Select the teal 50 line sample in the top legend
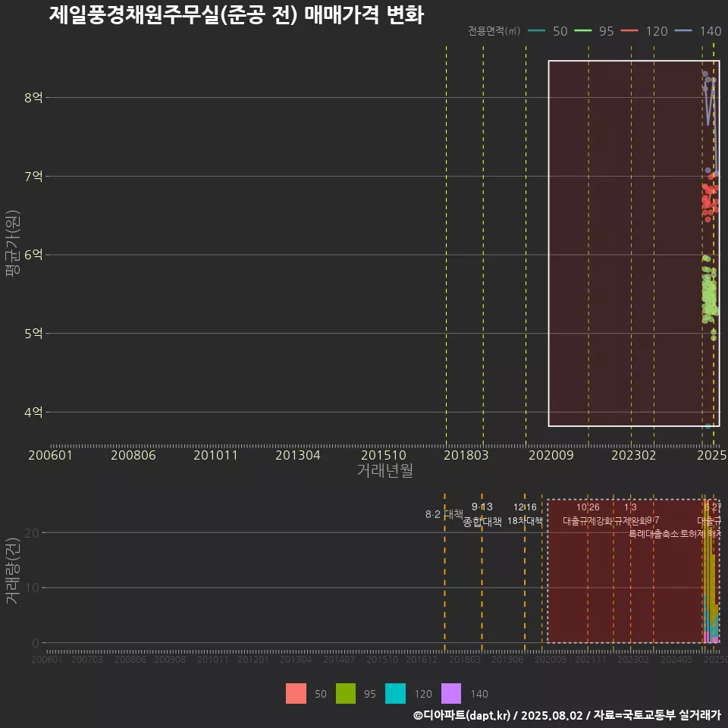728x728 pixels. pyautogui.click(x=537, y=30)
